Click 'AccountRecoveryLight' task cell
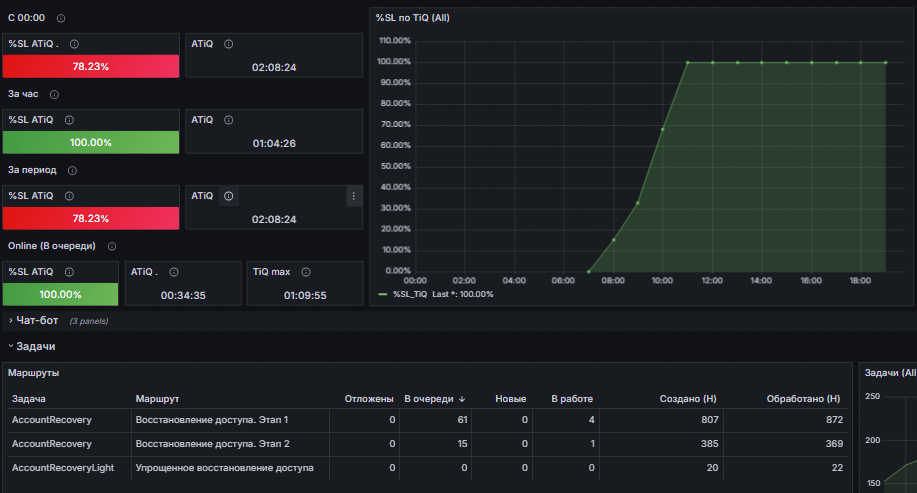The image size is (917, 493). (63, 468)
